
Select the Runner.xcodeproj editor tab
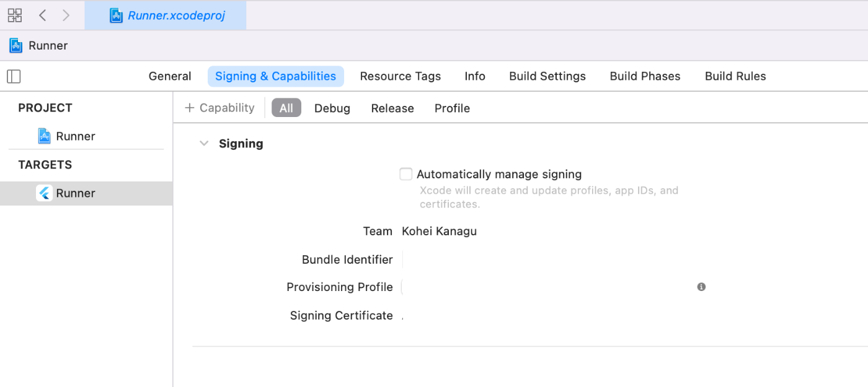(x=166, y=15)
